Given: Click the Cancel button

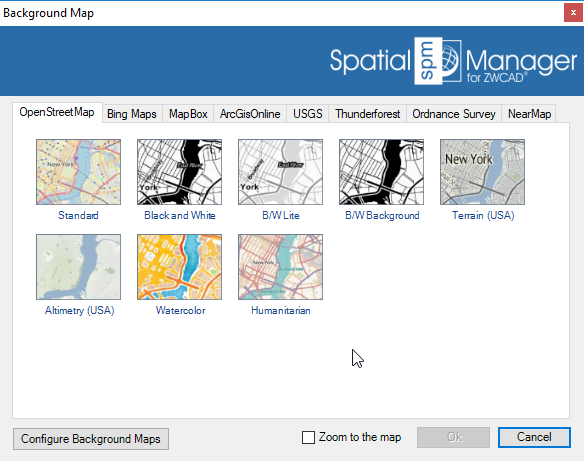Looking at the screenshot, I should click(534, 437).
